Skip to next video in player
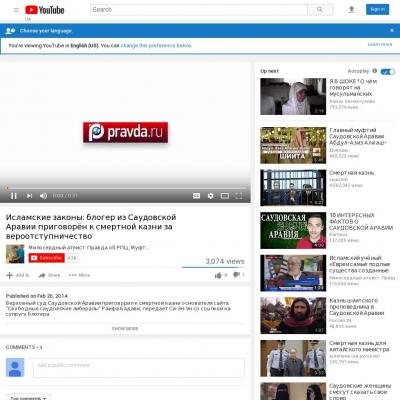This screenshot has height=400, width=400. [29, 196]
